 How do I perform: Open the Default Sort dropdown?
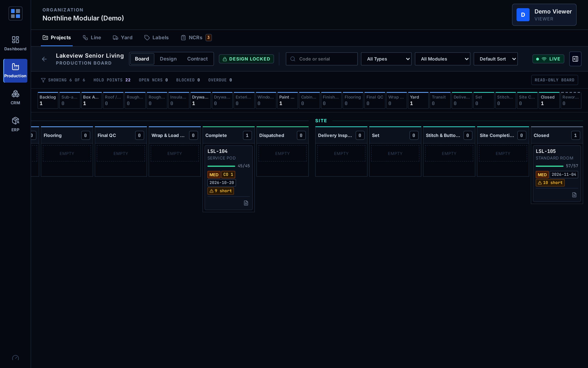tap(496, 59)
